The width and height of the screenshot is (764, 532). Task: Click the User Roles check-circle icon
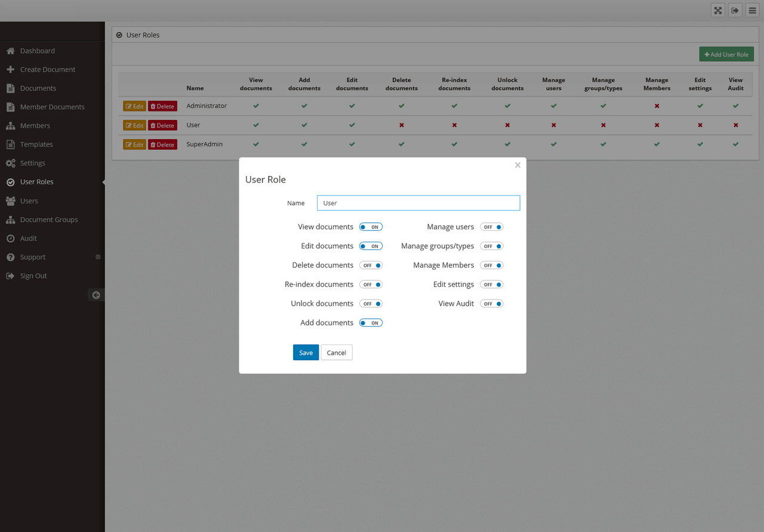[10, 182]
